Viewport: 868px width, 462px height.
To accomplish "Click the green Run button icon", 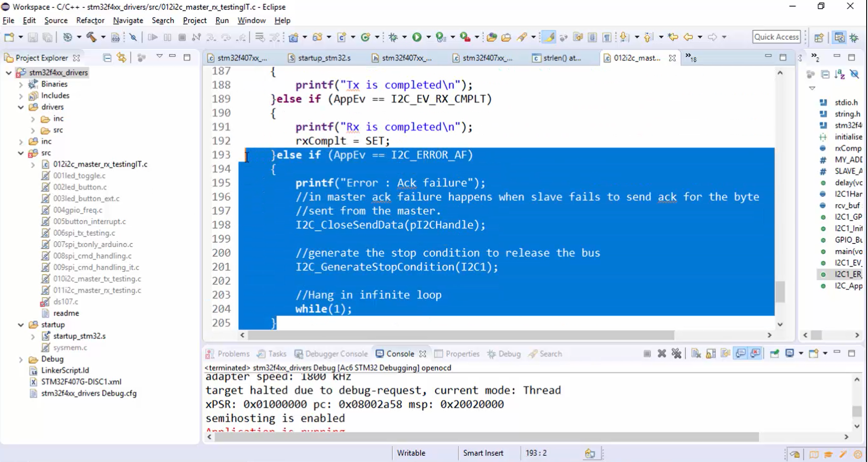I will 417,37.
